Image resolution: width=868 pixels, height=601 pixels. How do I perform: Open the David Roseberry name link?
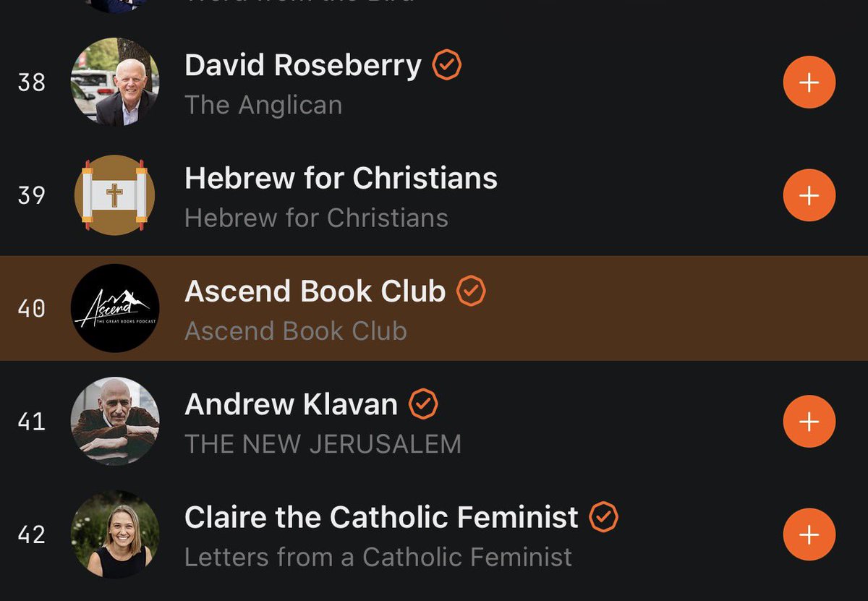(x=303, y=65)
